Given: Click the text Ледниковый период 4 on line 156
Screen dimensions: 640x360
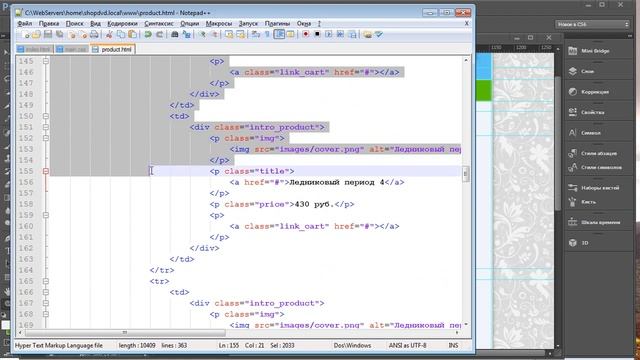Looking at the screenshot, I should point(337,182).
